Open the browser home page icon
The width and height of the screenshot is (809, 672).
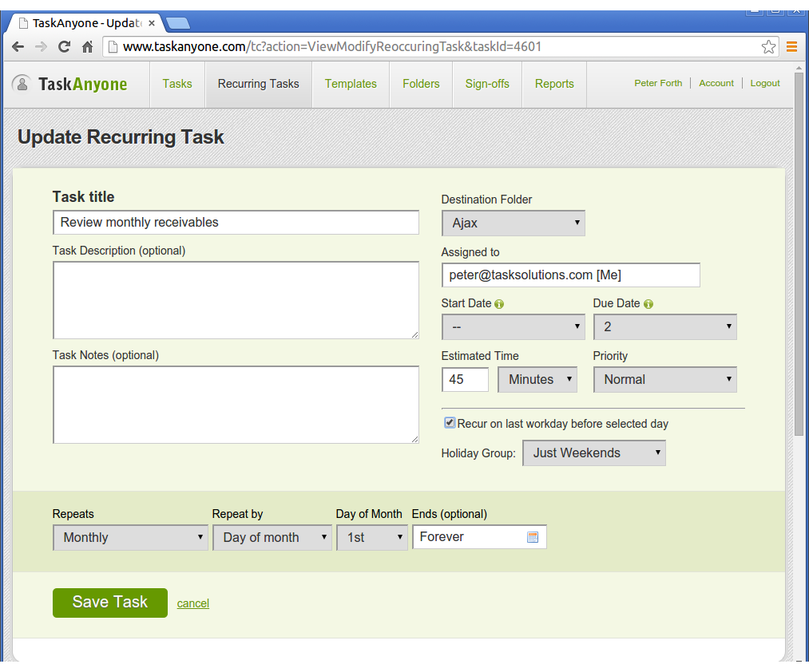click(87, 47)
